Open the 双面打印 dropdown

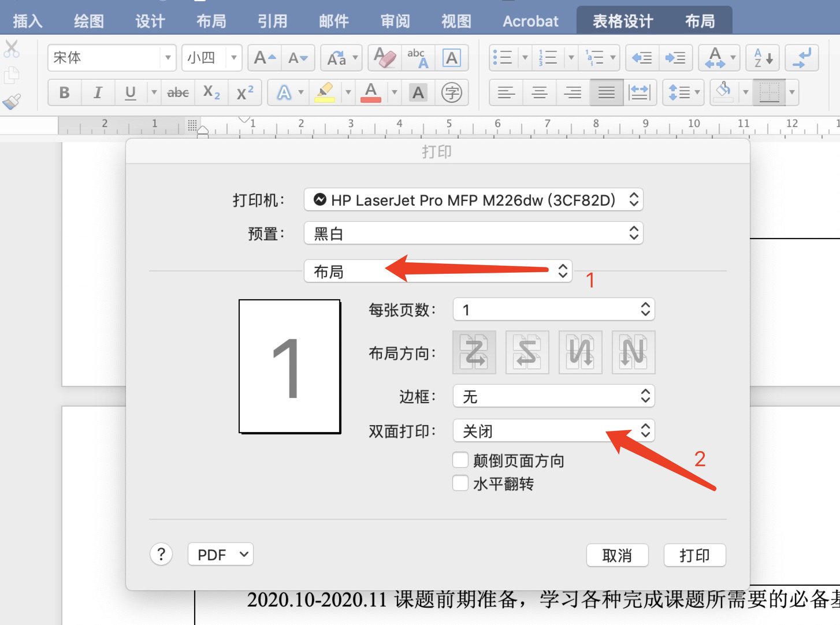tap(553, 430)
